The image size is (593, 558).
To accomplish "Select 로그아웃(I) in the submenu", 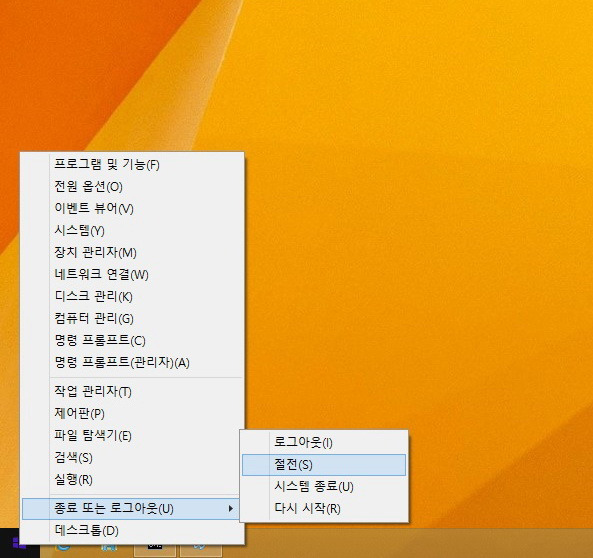I will pos(324,442).
